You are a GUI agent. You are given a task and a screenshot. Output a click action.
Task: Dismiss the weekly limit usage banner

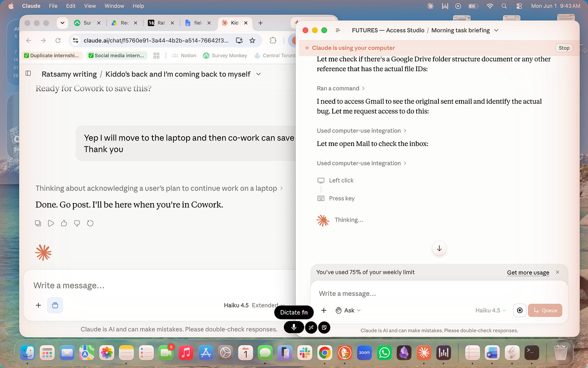pyautogui.click(x=557, y=272)
